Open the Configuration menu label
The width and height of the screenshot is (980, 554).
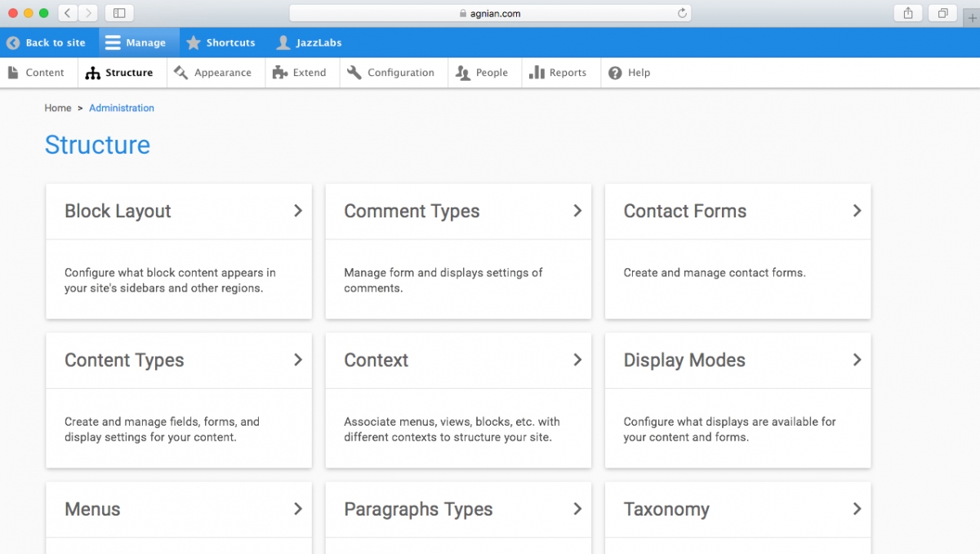[x=401, y=73]
